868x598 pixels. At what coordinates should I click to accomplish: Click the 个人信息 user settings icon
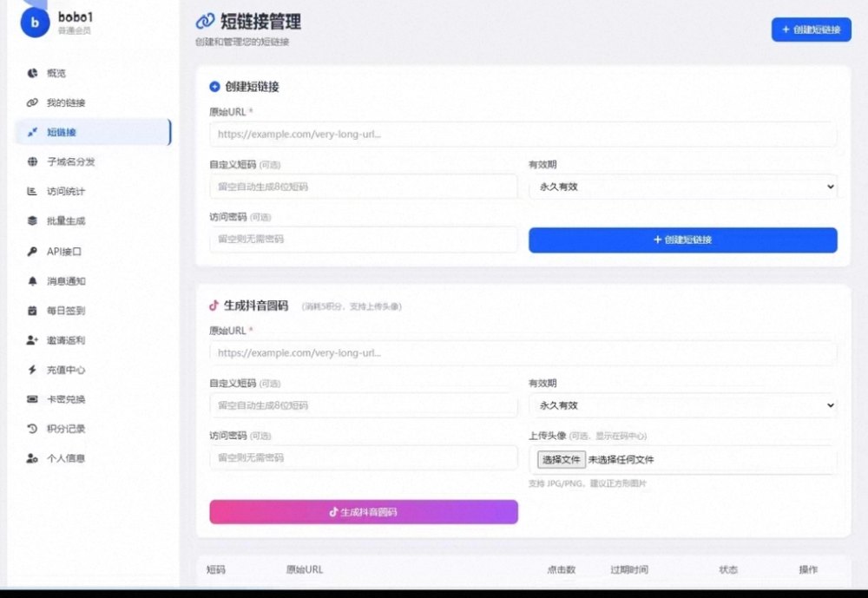coord(32,458)
